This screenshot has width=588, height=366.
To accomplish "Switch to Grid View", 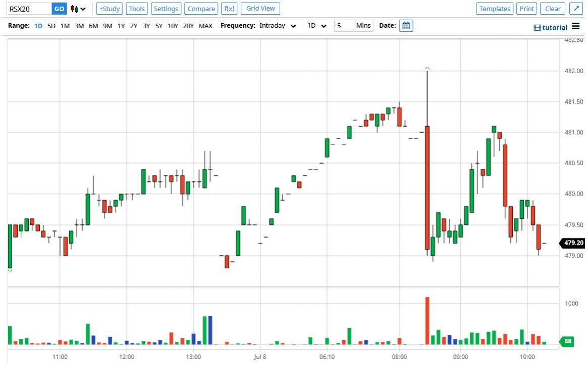I will 260,9.
